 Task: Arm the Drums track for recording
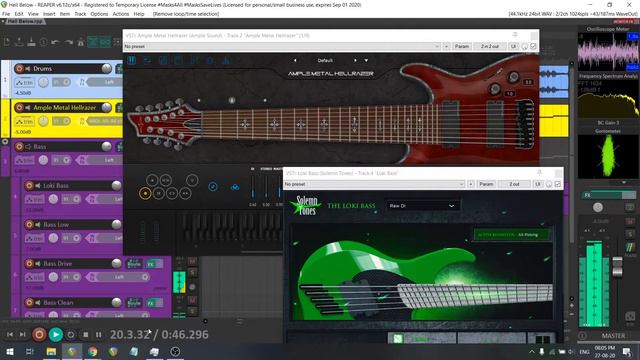[19, 69]
